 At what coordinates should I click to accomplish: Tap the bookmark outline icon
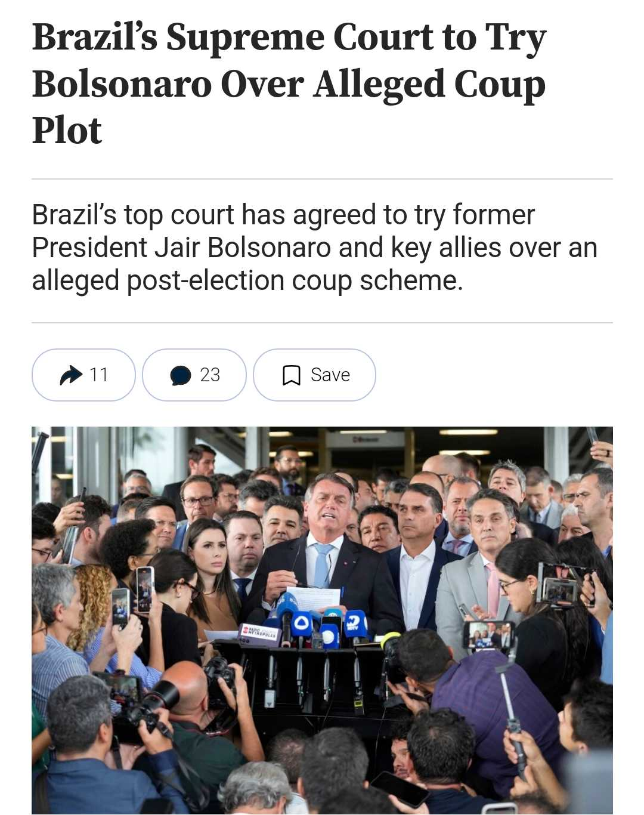click(291, 375)
